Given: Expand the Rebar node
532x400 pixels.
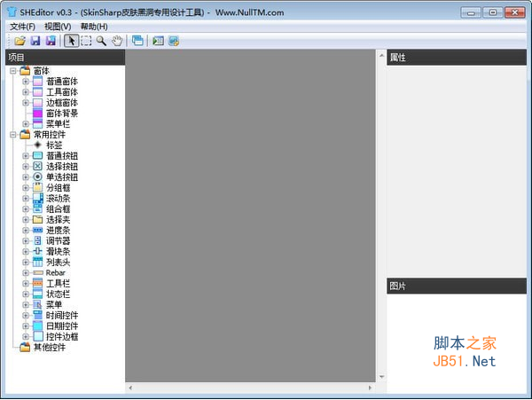Looking at the screenshot, I should [26, 273].
